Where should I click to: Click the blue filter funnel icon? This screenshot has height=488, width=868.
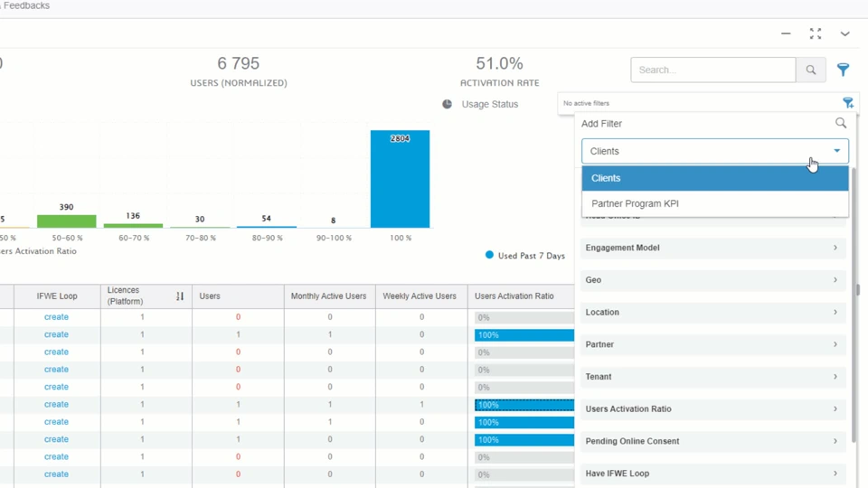point(843,70)
